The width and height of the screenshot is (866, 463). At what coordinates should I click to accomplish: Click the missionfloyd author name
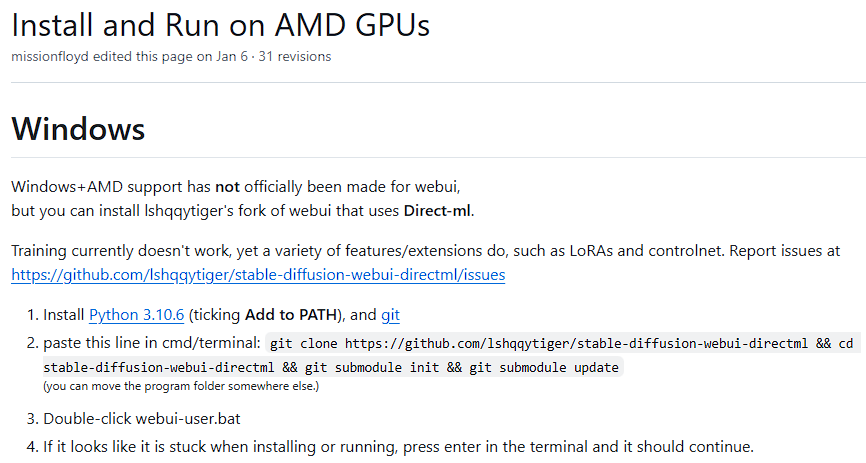point(50,56)
